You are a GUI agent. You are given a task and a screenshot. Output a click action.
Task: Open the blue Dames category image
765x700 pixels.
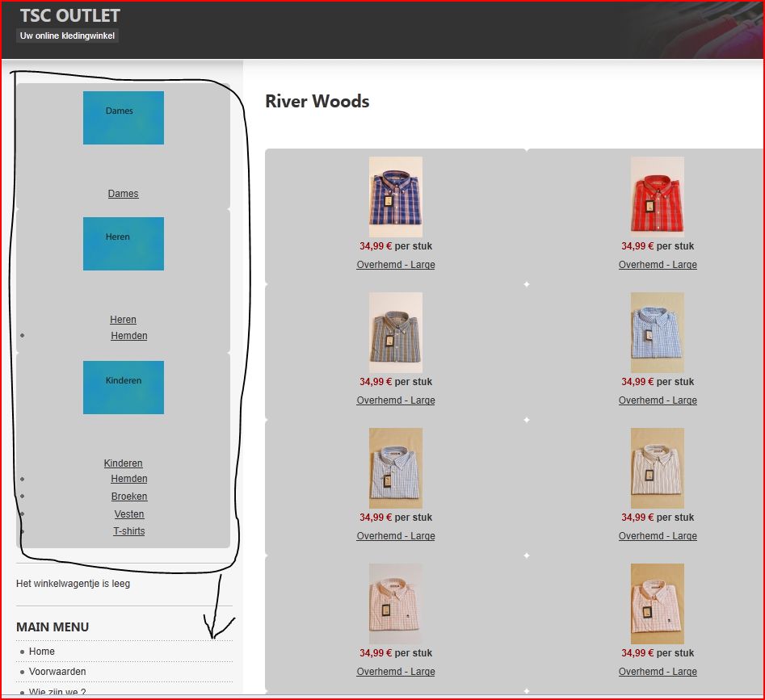(x=124, y=118)
